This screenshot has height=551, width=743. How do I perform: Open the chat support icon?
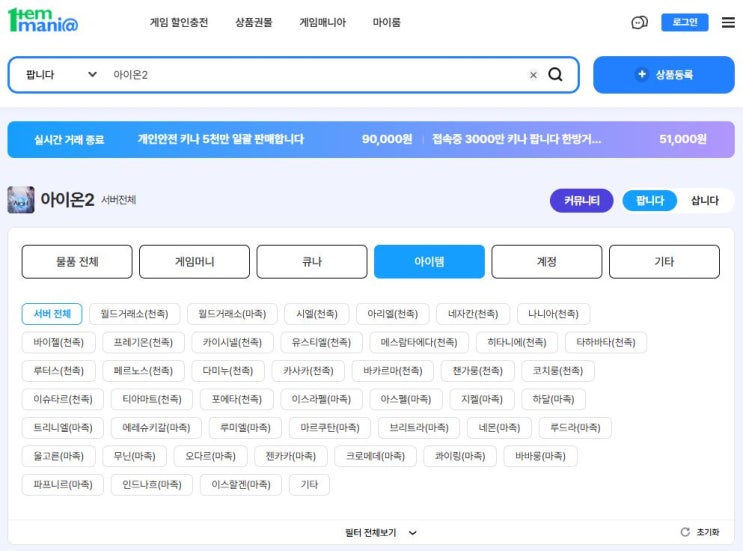pyautogui.click(x=639, y=22)
